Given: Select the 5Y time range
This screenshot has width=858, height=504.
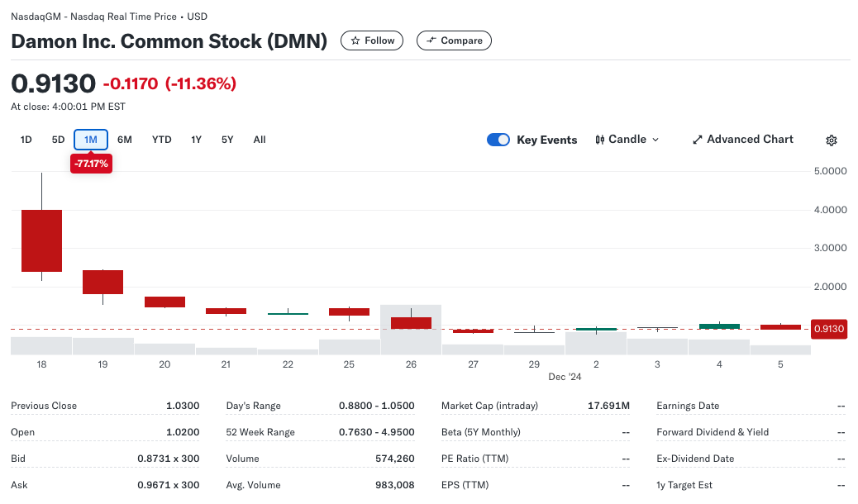Looking at the screenshot, I should 227,140.
